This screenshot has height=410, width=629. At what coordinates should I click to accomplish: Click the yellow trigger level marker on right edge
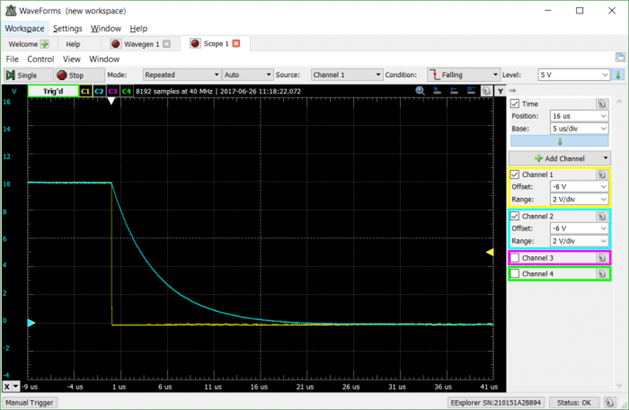point(490,253)
